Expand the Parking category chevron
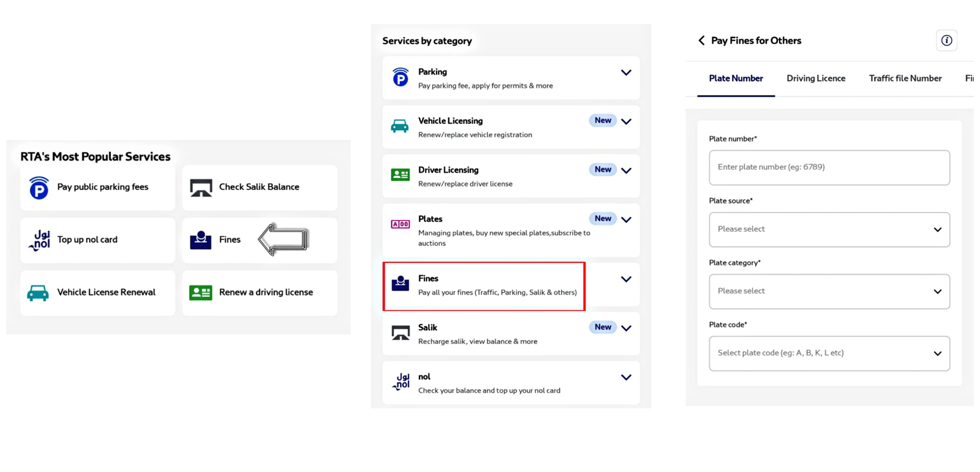The height and width of the screenshot is (472, 980). pos(626,72)
